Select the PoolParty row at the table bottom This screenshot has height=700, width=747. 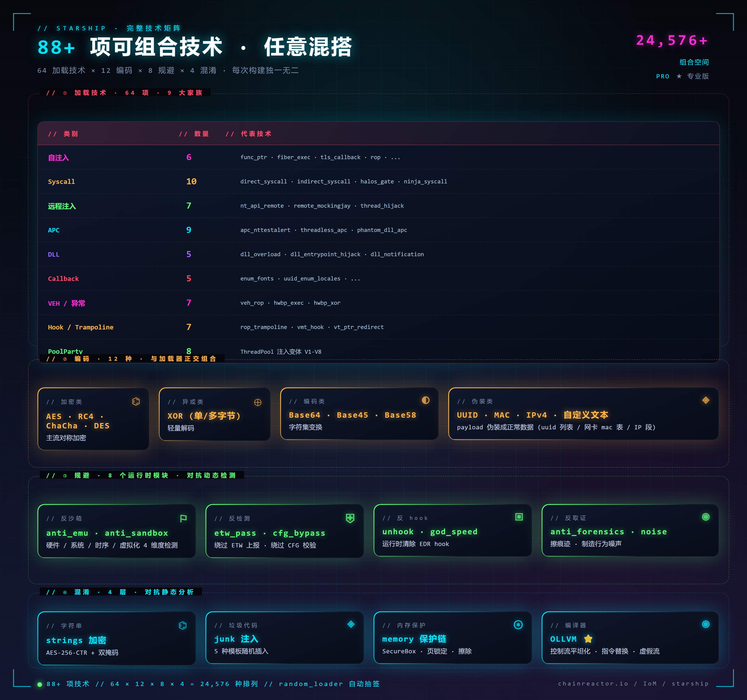point(65,351)
